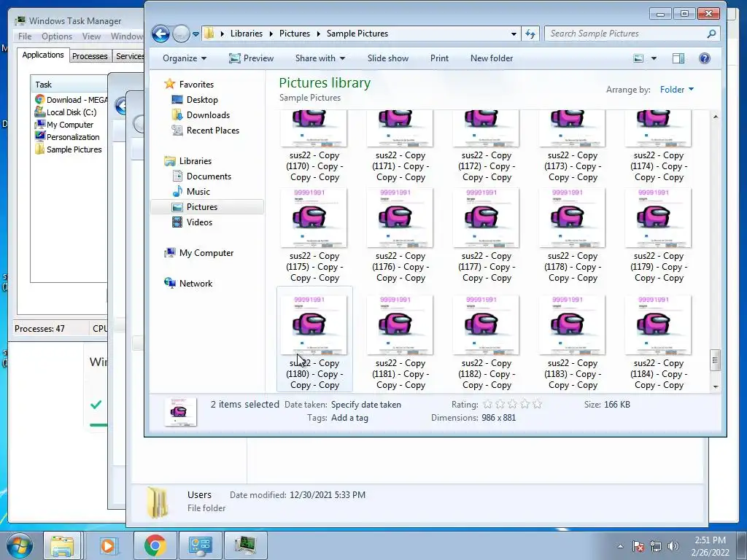Click Libraries in the breadcrumb path
The image size is (747, 560).
click(x=247, y=34)
